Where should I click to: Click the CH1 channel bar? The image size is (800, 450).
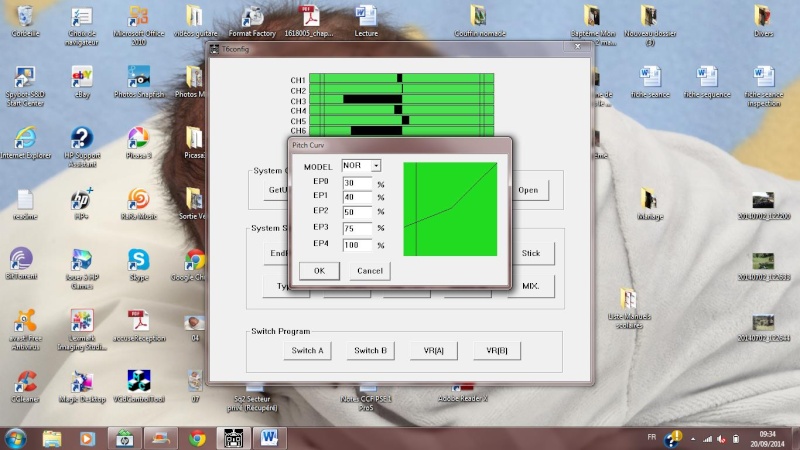(x=402, y=79)
